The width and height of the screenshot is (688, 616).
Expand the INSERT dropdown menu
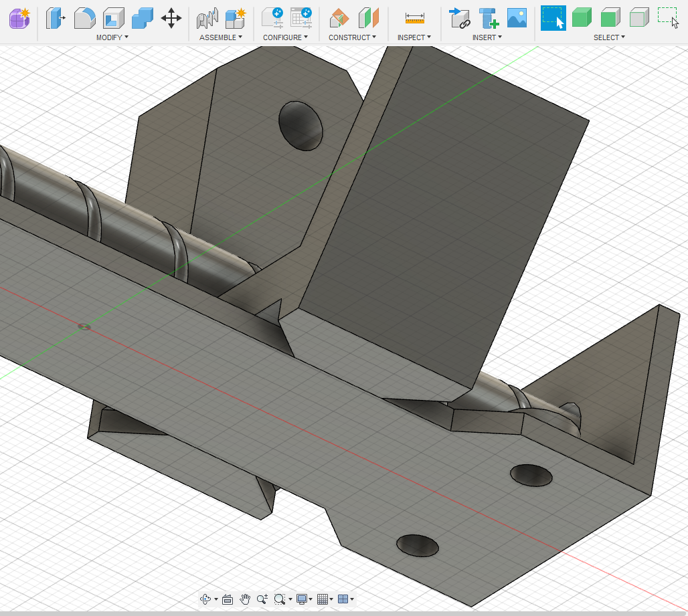(x=487, y=37)
